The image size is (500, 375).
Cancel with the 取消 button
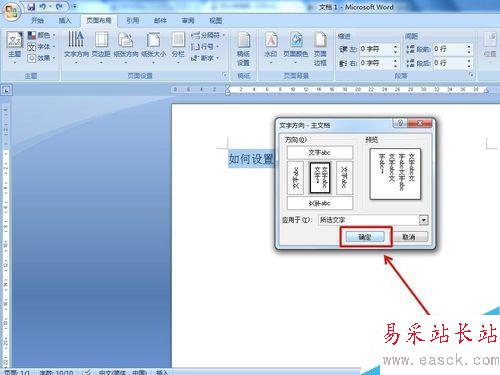(408, 237)
